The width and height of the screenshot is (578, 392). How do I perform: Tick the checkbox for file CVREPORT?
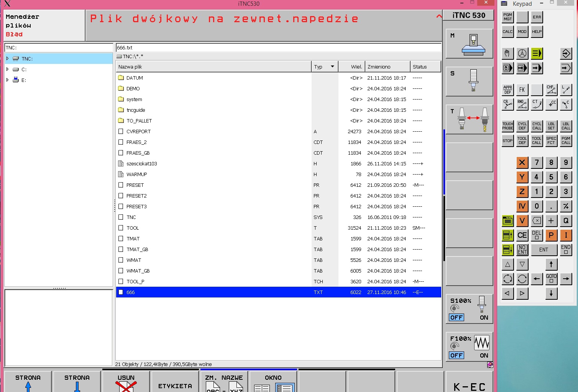coord(121,131)
